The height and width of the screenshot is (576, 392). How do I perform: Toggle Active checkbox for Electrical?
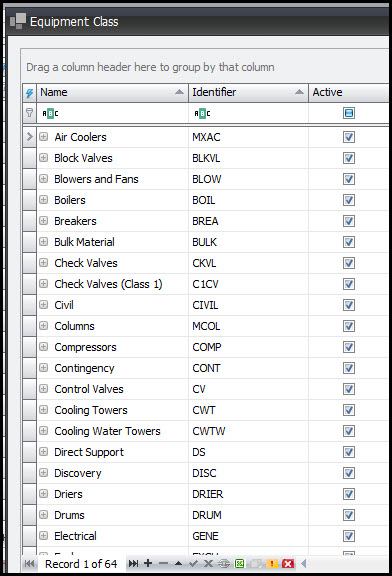pyautogui.click(x=349, y=536)
